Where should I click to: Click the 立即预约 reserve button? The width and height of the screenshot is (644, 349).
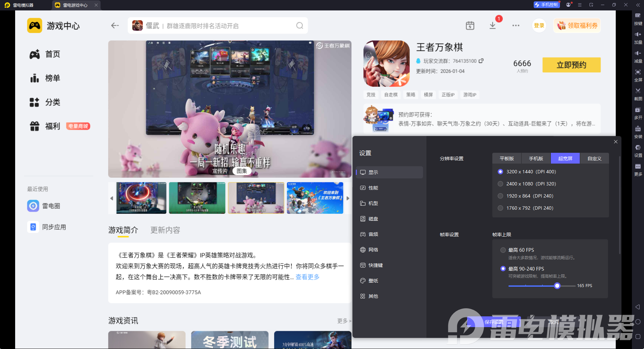[571, 65]
